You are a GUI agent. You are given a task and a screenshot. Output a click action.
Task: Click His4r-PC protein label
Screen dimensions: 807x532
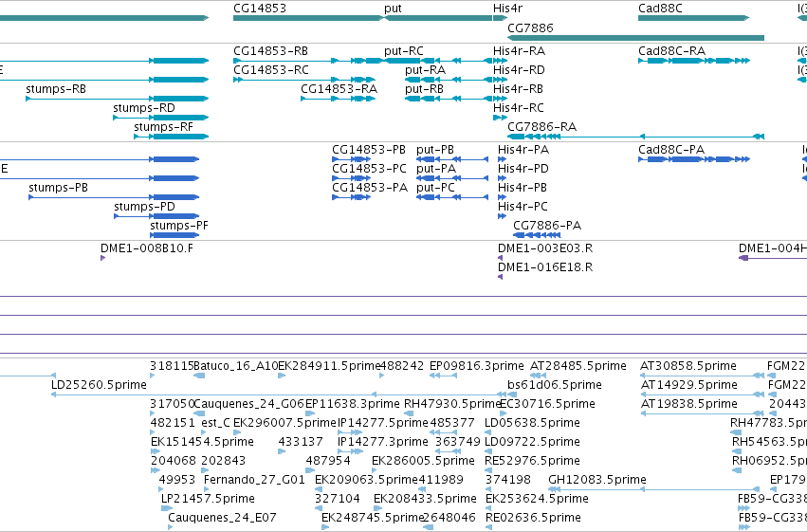(523, 207)
